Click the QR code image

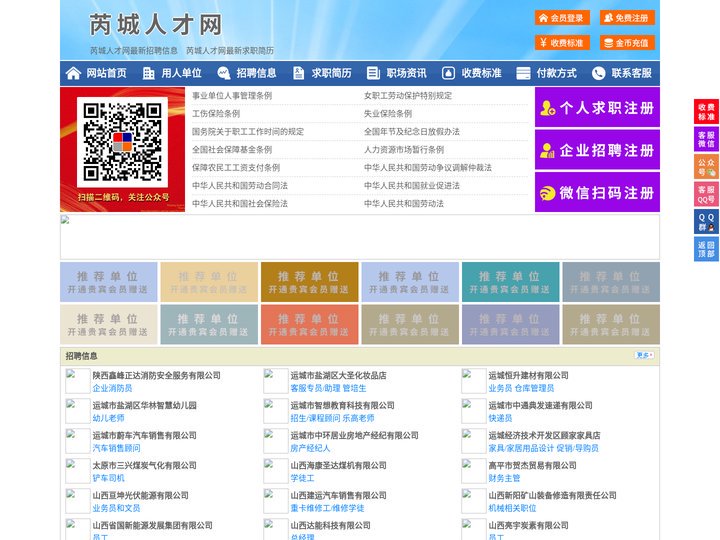coord(122,142)
